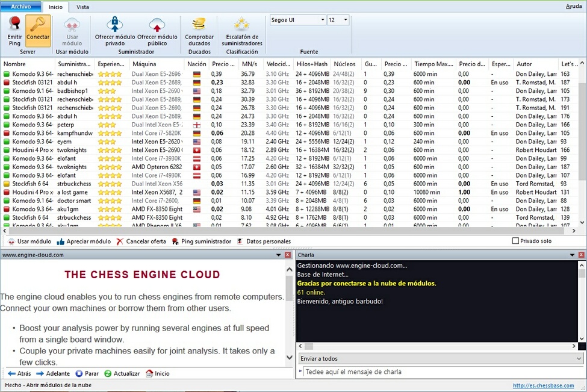Screen dimensions: 587x392
Task: Go back with the Atrás arrow
Action: (19, 373)
